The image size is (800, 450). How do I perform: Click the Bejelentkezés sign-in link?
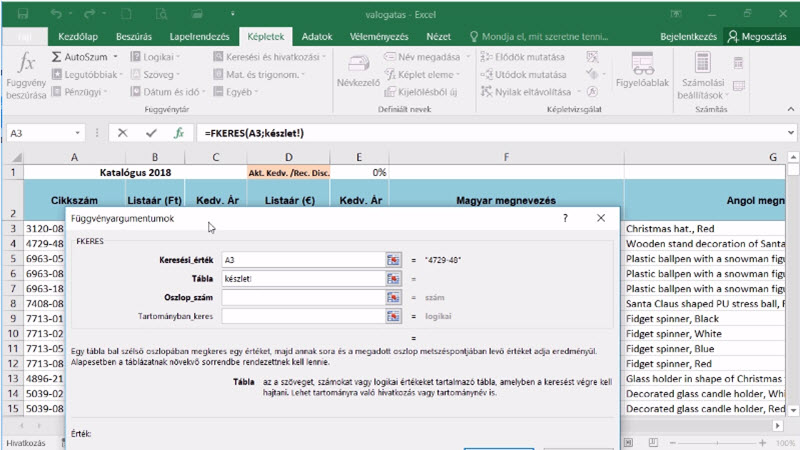688,37
